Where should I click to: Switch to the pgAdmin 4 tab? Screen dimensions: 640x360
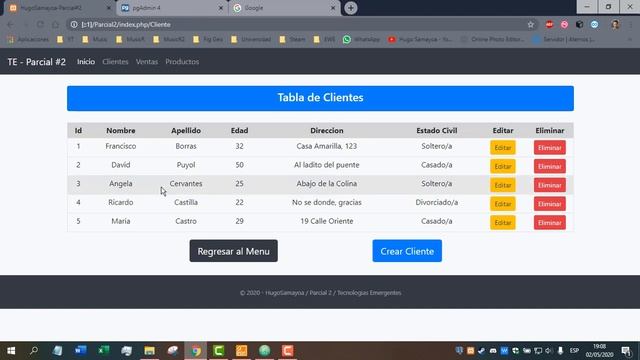point(171,8)
